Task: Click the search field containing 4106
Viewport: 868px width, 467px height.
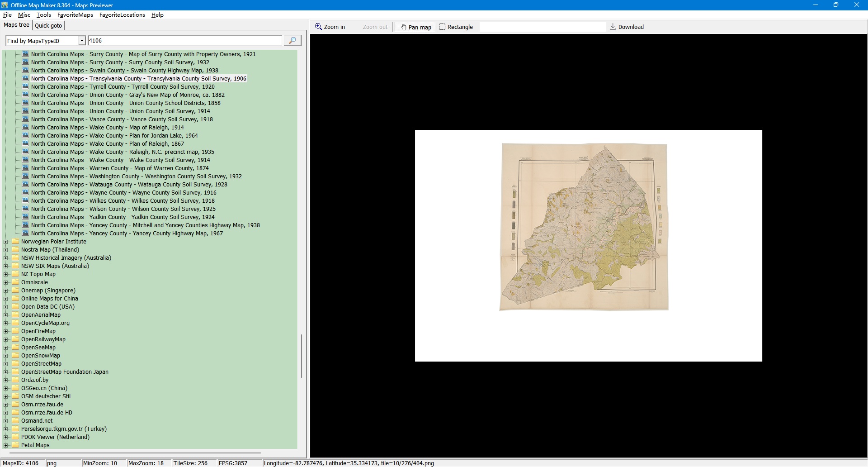Action: (184, 41)
